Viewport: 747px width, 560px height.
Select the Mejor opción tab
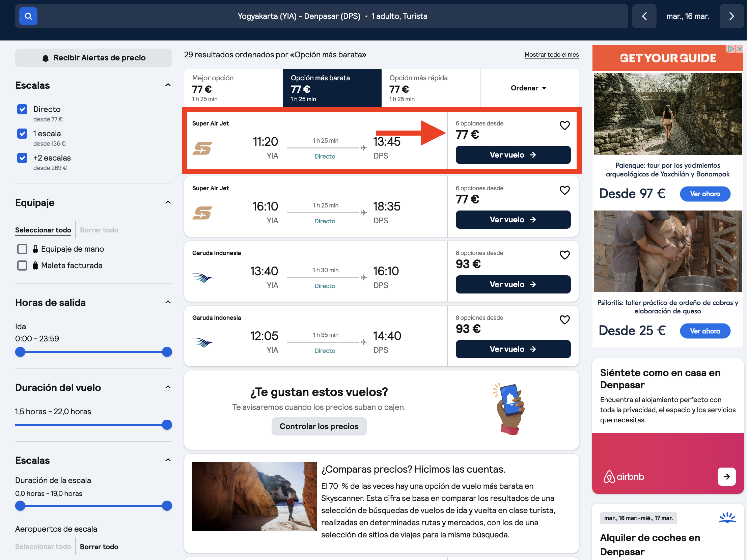[x=233, y=88]
